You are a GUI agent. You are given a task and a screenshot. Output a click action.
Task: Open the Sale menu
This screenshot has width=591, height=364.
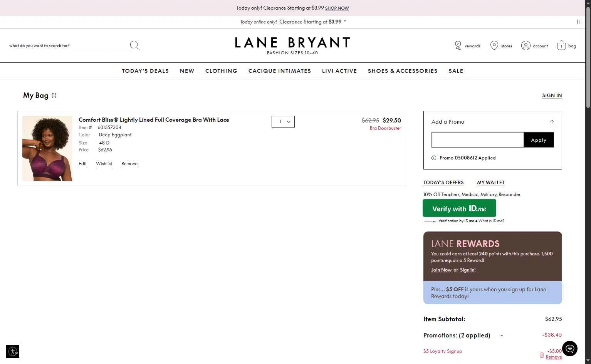tap(456, 71)
